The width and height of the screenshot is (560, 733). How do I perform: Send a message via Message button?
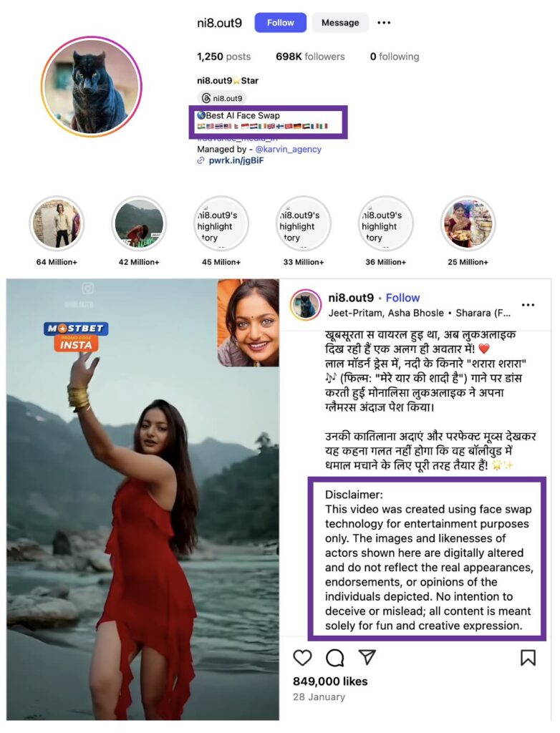[340, 22]
